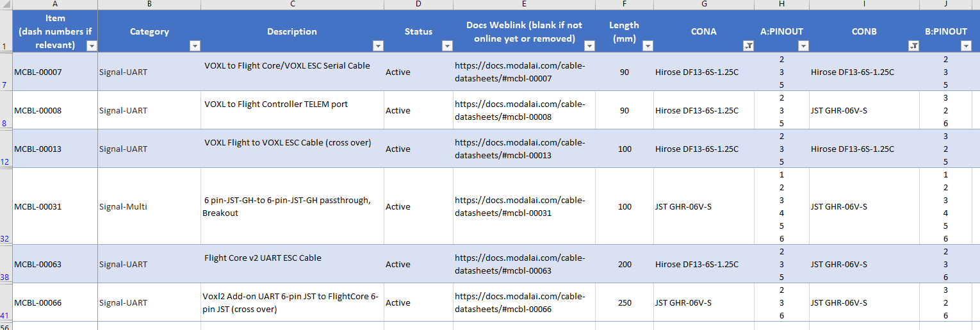The height and width of the screenshot is (330, 980).
Task: Open the Length (mm) filter dropdown
Action: tap(648, 45)
